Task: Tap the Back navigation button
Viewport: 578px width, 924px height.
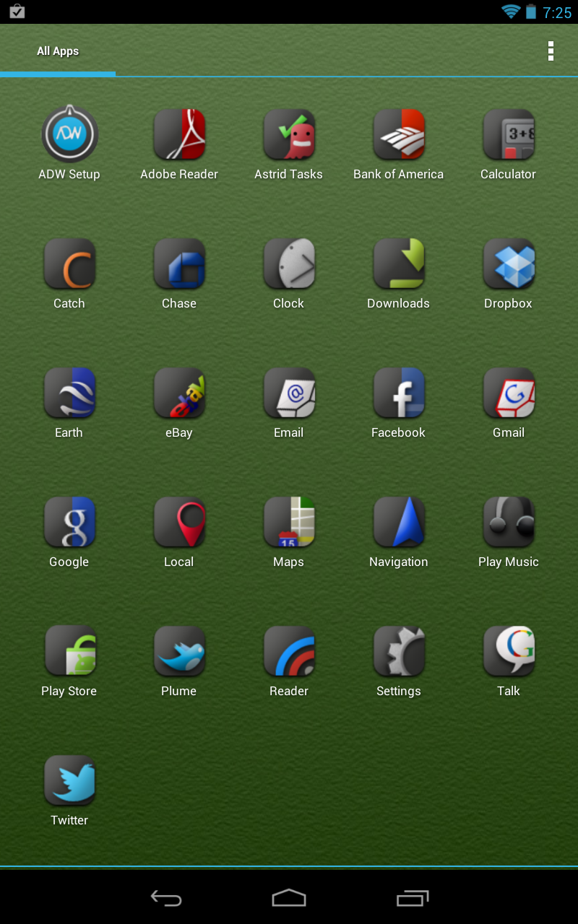Action: tap(166, 898)
